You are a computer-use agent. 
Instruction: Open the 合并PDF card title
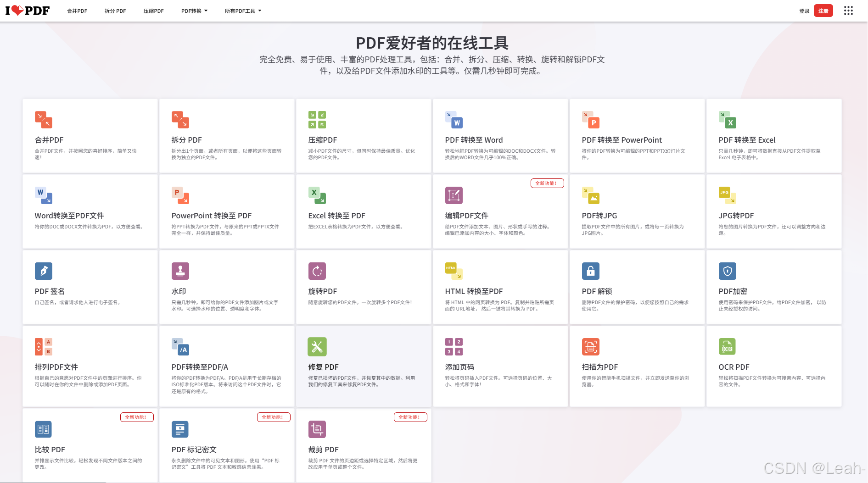[x=49, y=140]
